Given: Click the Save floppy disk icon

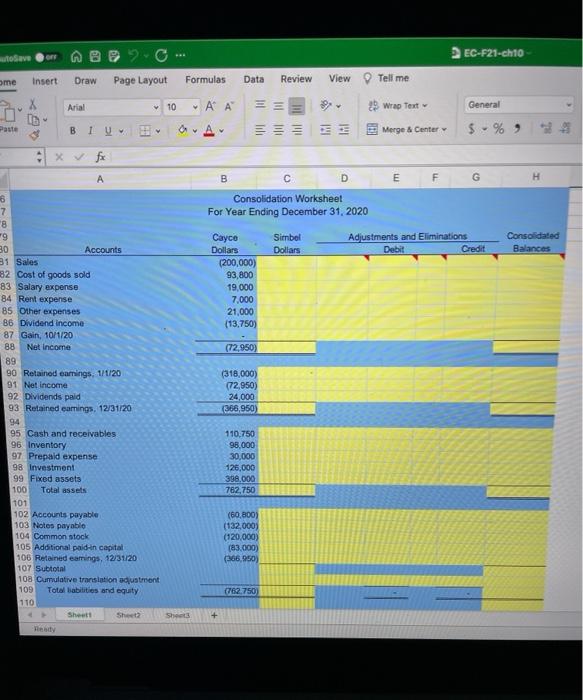Looking at the screenshot, I should [95, 56].
